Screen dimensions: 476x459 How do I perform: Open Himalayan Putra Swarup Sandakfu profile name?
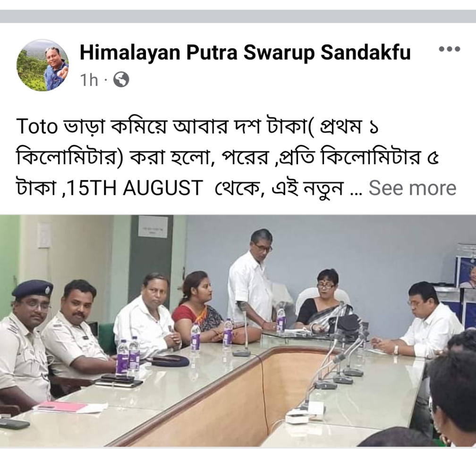coord(245,52)
